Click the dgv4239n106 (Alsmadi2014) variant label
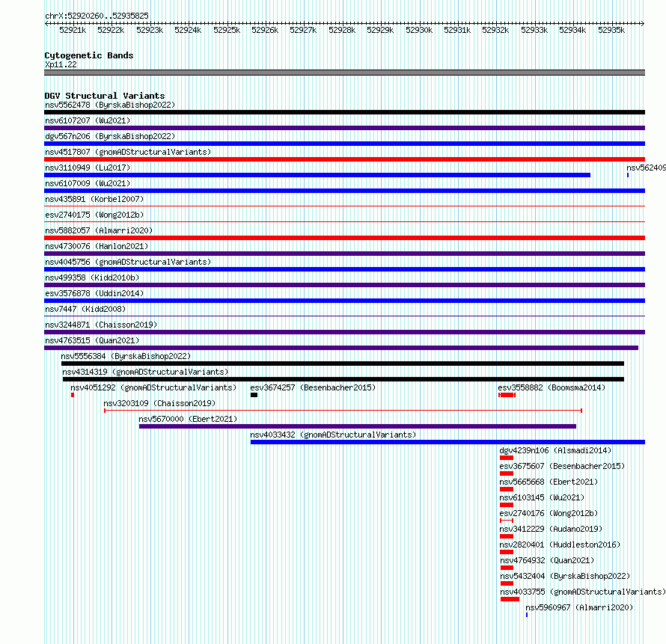 555,450
